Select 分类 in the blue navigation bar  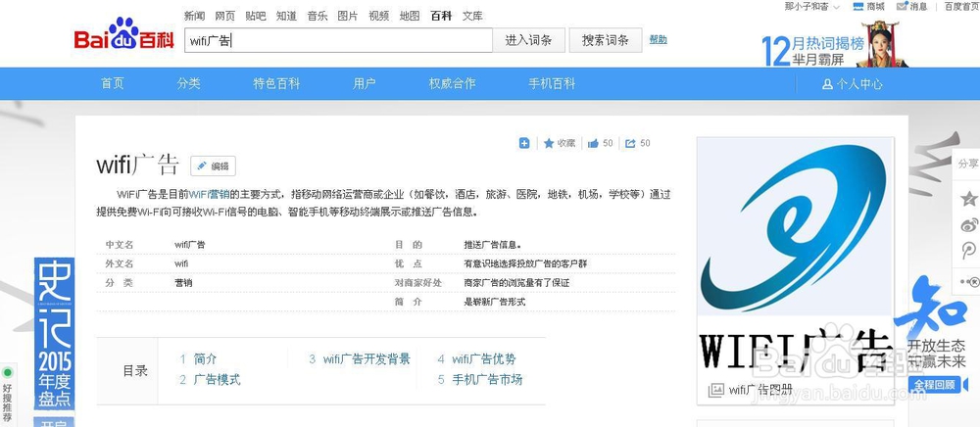pyautogui.click(x=189, y=83)
